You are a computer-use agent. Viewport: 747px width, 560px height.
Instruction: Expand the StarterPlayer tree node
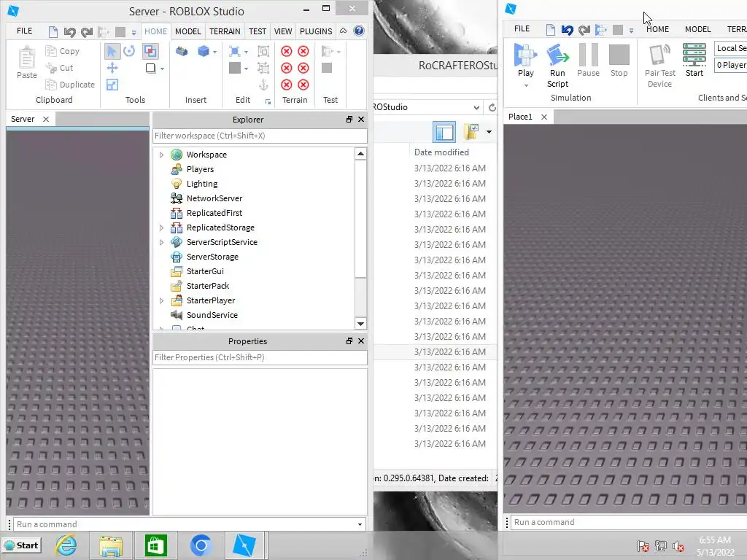click(161, 300)
